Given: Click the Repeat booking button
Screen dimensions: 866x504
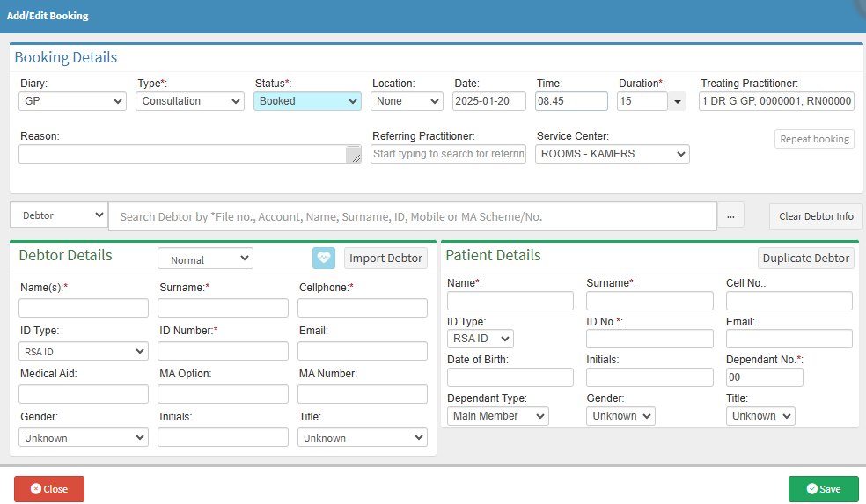Looking at the screenshot, I should pyautogui.click(x=814, y=139).
